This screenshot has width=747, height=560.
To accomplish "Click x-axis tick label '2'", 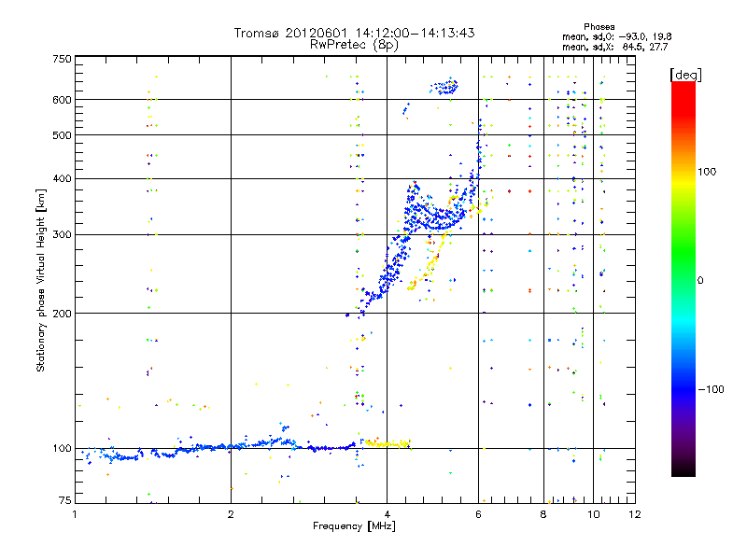I will pos(231,514).
